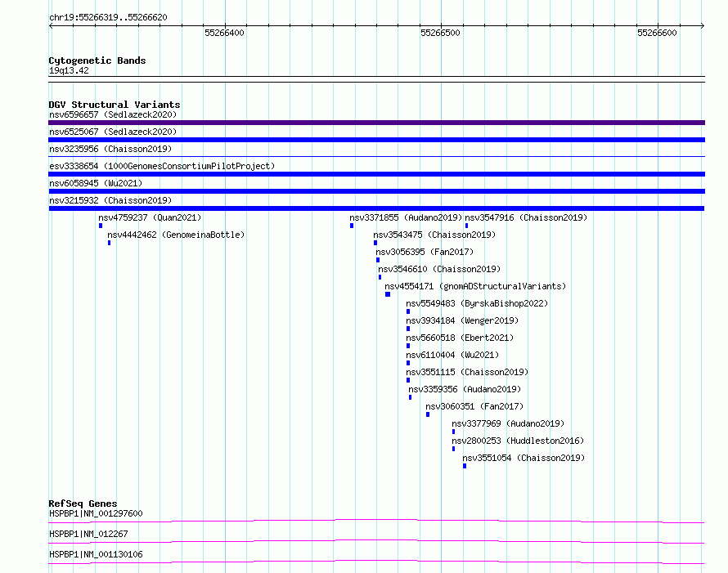This screenshot has width=728, height=573.
Task: Click the DGV Structural Variants track title
Action: tap(115, 105)
